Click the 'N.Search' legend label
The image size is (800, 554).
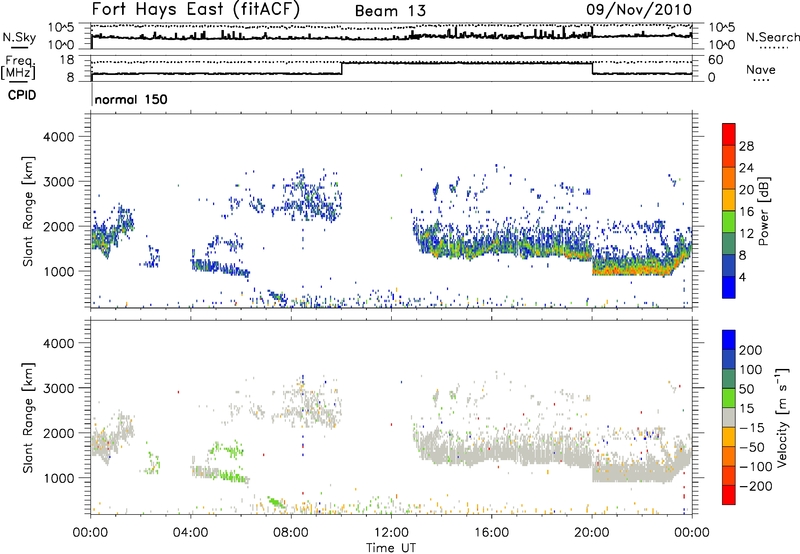click(772, 37)
